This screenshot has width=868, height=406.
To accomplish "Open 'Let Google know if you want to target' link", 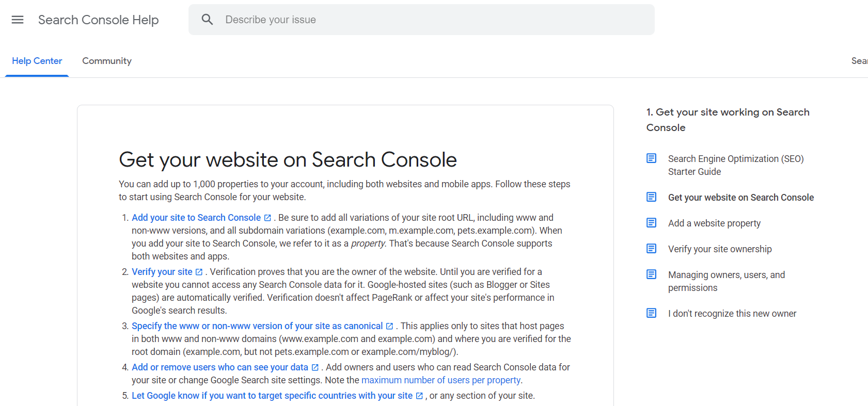I will pos(272,396).
